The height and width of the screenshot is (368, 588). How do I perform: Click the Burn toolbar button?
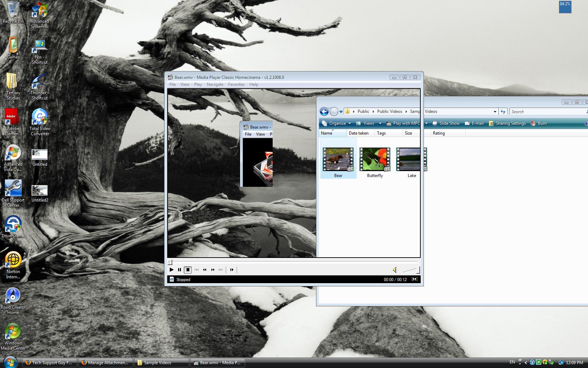click(539, 123)
